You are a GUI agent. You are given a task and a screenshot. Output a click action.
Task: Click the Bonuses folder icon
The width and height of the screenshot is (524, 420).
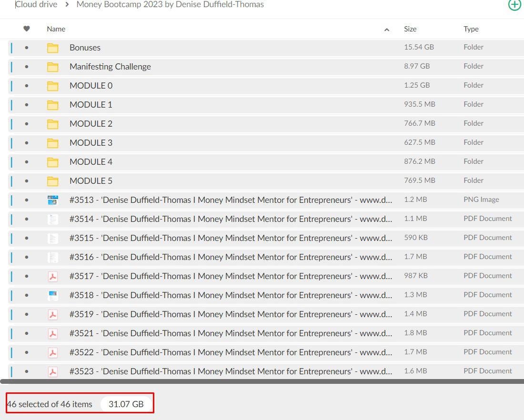coord(52,48)
